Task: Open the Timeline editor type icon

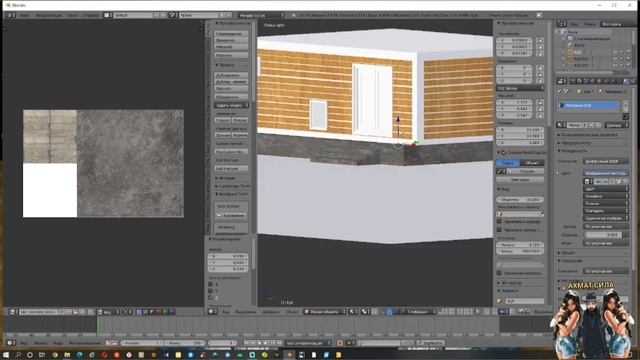Action: 11,343
